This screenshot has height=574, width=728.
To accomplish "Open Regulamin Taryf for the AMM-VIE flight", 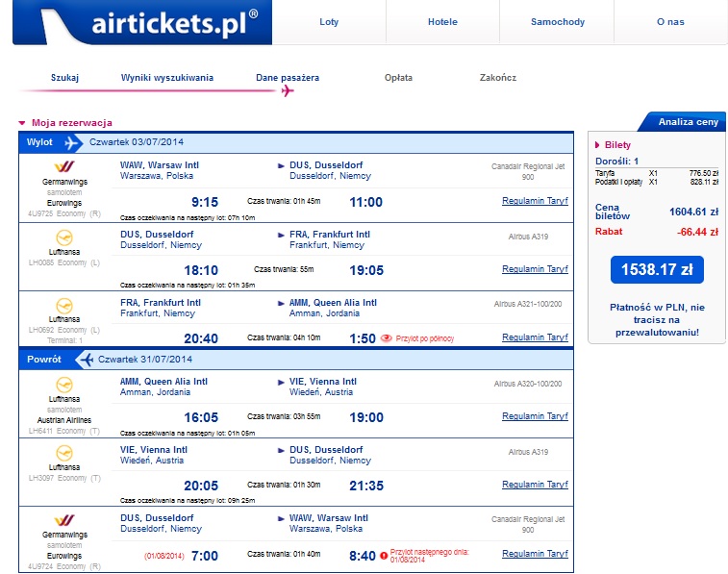I will pos(535,416).
